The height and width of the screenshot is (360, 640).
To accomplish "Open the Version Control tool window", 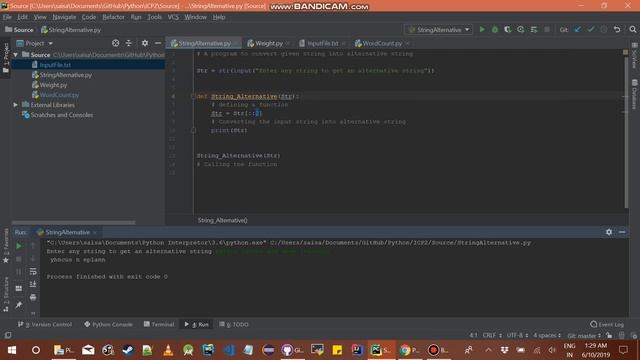I will (45, 324).
